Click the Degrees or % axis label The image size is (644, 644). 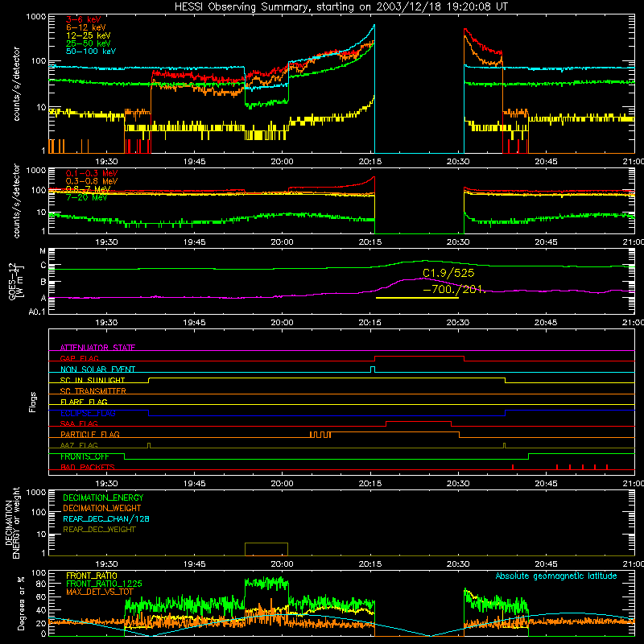point(21,604)
